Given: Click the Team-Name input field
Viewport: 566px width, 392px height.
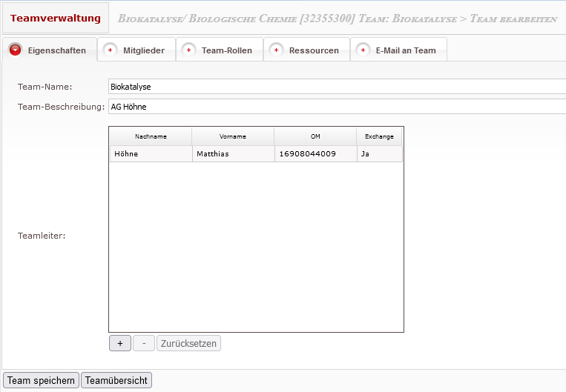Looking at the screenshot, I should click(337, 87).
